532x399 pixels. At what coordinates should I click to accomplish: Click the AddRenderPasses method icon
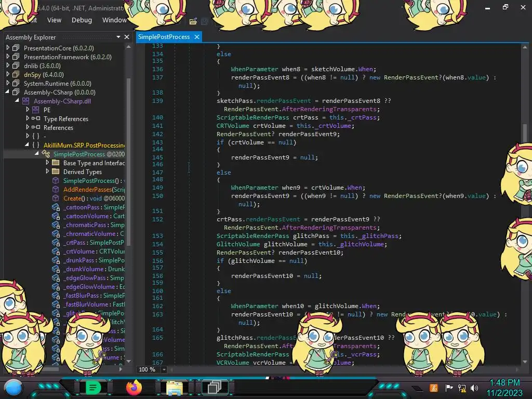(x=56, y=189)
